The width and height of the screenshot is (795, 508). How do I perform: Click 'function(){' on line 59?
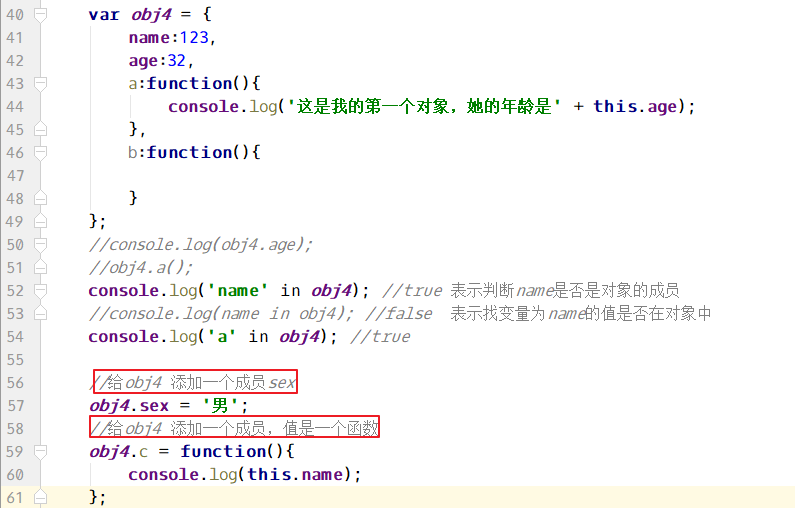pyautogui.click(x=237, y=452)
